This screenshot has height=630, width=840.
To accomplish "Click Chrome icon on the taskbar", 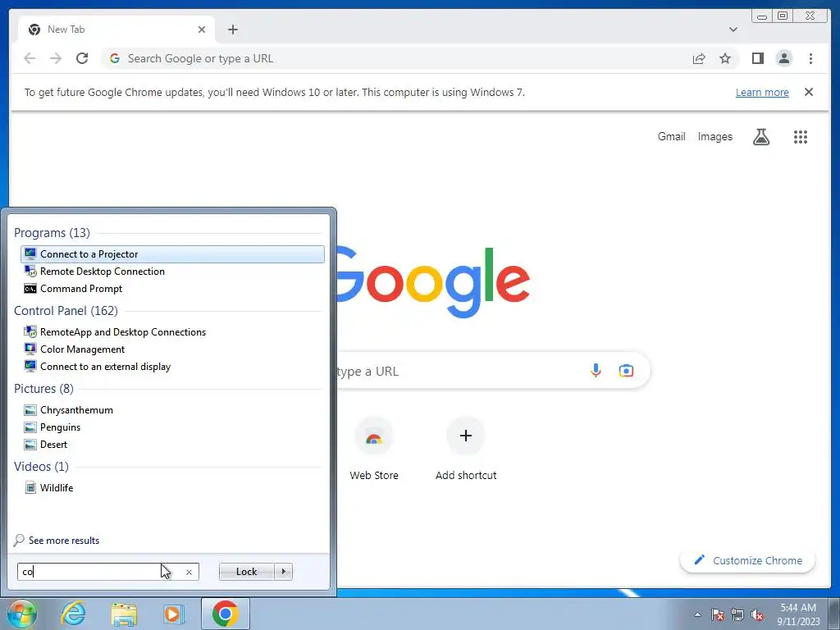I will click(x=225, y=614).
